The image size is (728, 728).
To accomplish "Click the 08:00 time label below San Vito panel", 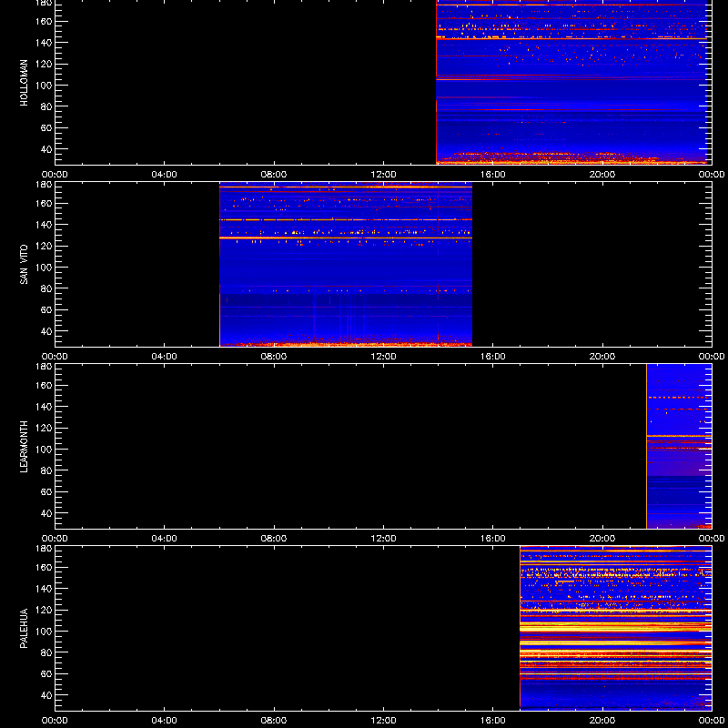I will tap(274, 357).
